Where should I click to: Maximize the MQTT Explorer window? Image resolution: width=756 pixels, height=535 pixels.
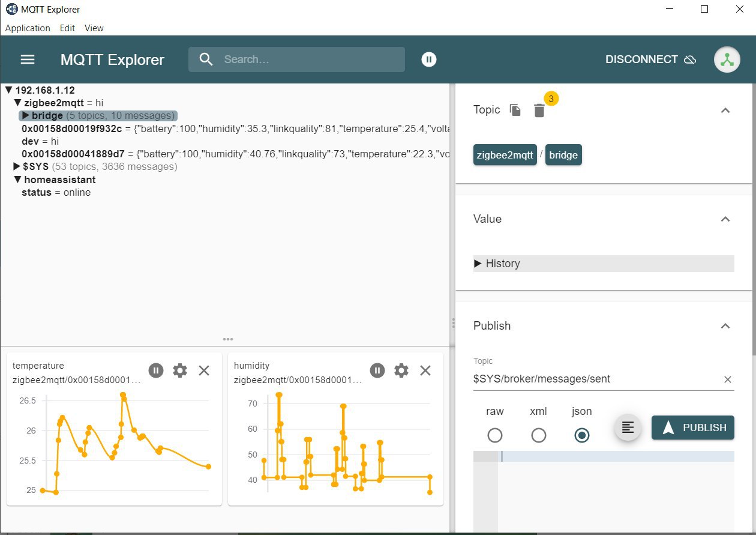click(x=705, y=9)
